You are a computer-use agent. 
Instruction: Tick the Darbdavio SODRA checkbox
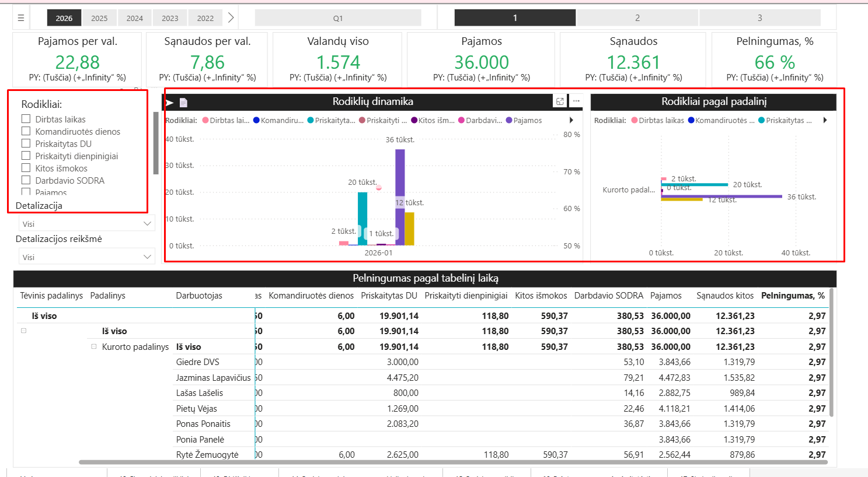click(26, 180)
